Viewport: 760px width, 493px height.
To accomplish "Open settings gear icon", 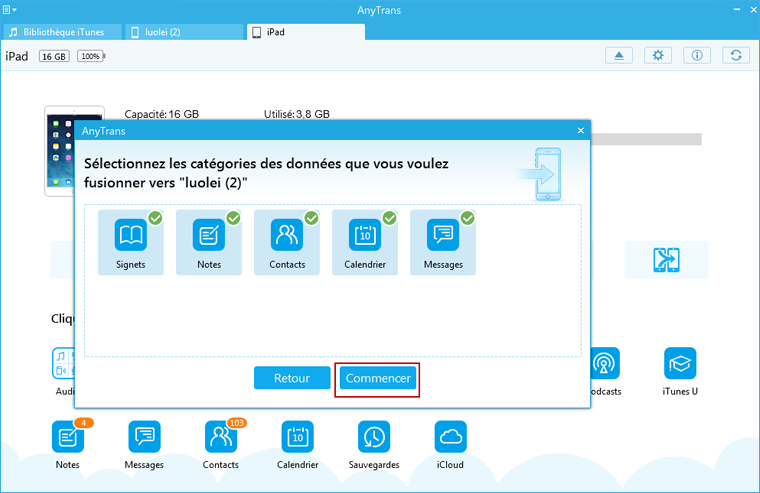I will point(658,55).
